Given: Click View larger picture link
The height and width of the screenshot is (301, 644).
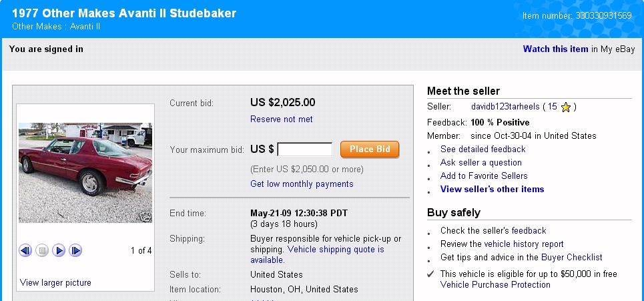Looking at the screenshot, I should click(x=55, y=283).
